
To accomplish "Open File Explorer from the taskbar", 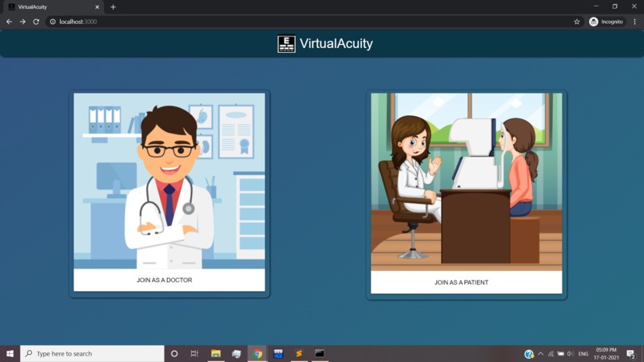I will (216, 354).
